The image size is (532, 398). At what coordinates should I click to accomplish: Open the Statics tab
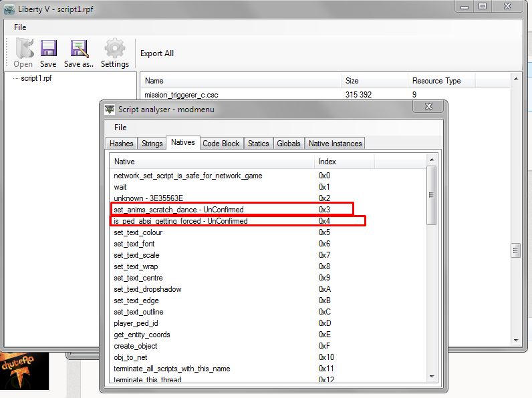pos(258,144)
